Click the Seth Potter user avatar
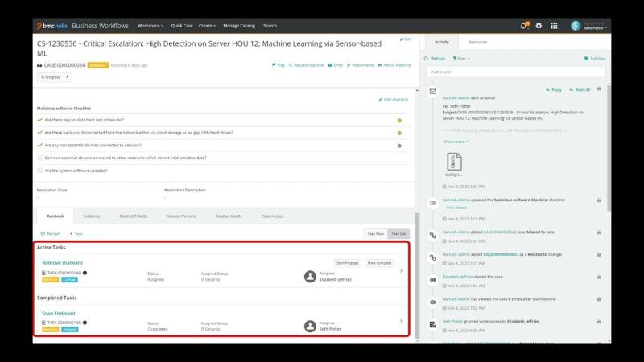The image size is (644, 362). (576, 26)
